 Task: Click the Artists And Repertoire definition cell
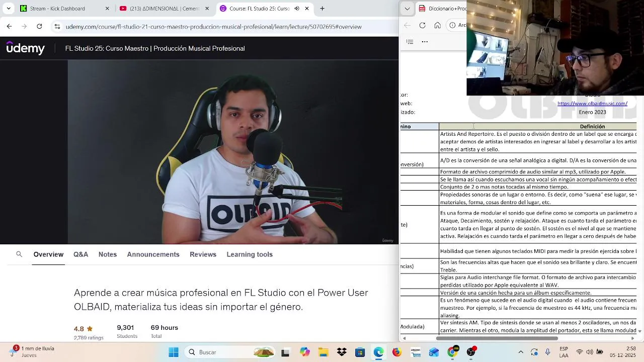538,142
